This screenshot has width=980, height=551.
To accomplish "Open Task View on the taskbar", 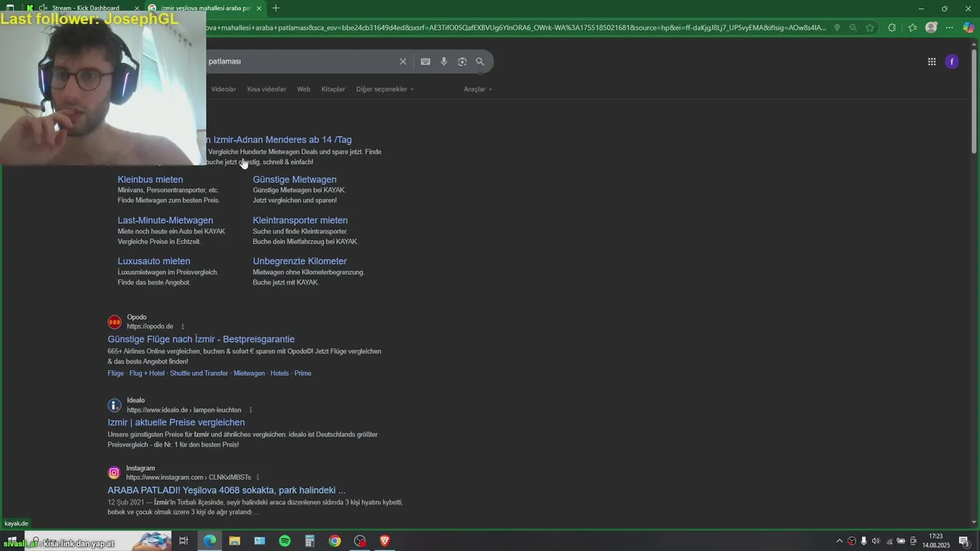I will pos(184,541).
